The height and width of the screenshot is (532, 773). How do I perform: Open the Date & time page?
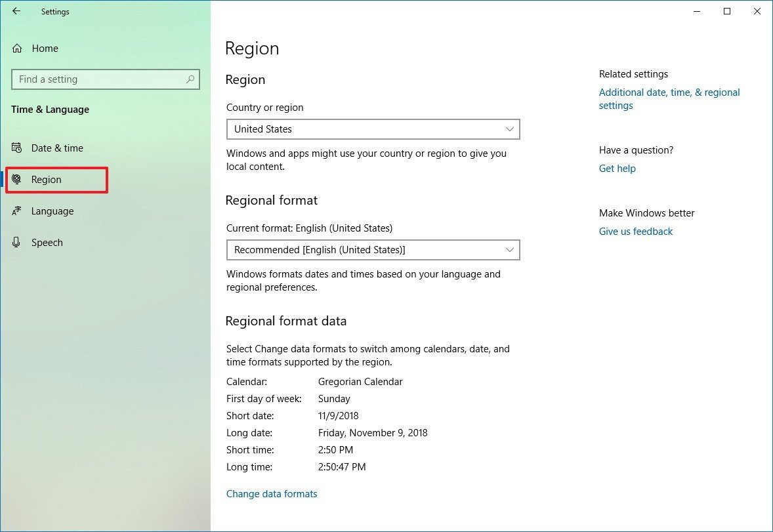57,148
